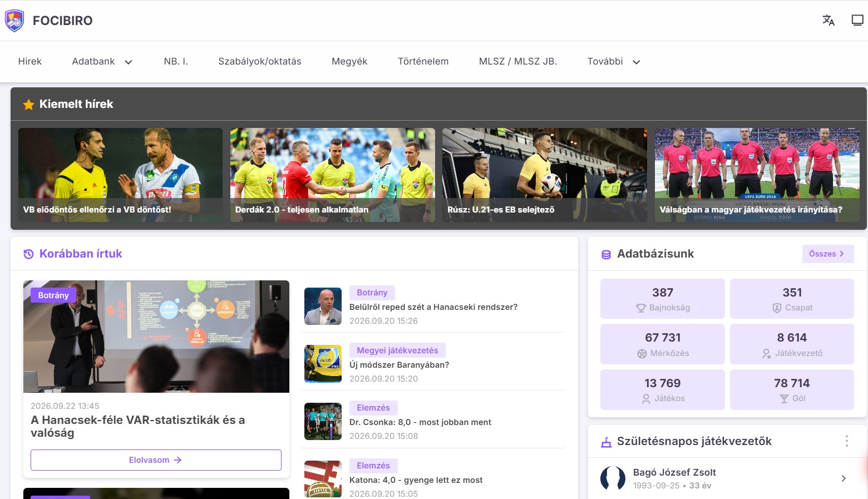This screenshot has height=499, width=868.
Task: Open the NB. I. menu item
Action: pyautogui.click(x=176, y=62)
